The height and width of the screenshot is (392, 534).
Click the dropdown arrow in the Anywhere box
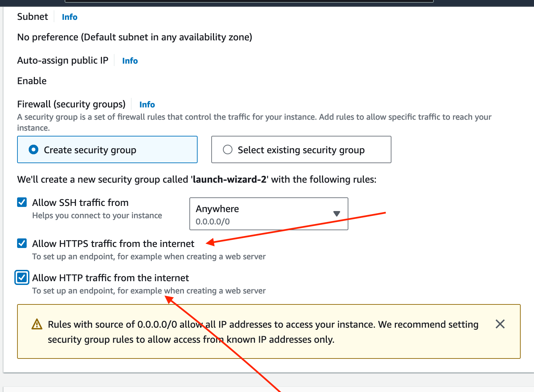pos(336,214)
